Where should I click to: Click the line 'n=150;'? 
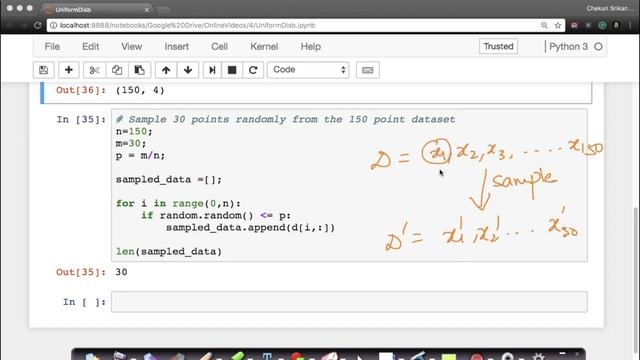tap(134, 131)
